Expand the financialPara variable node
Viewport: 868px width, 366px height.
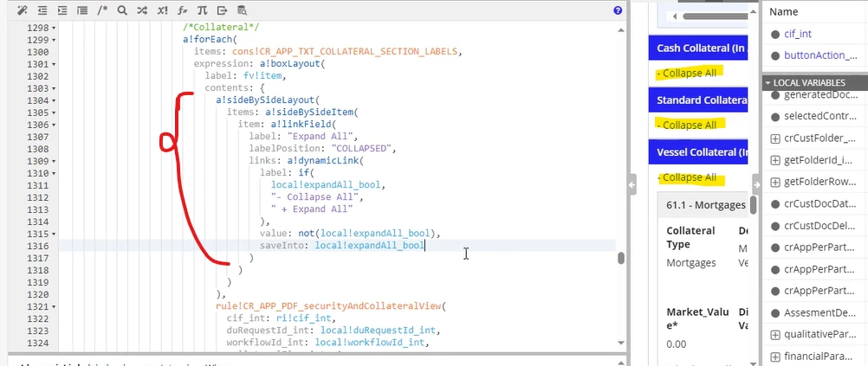[775, 356]
